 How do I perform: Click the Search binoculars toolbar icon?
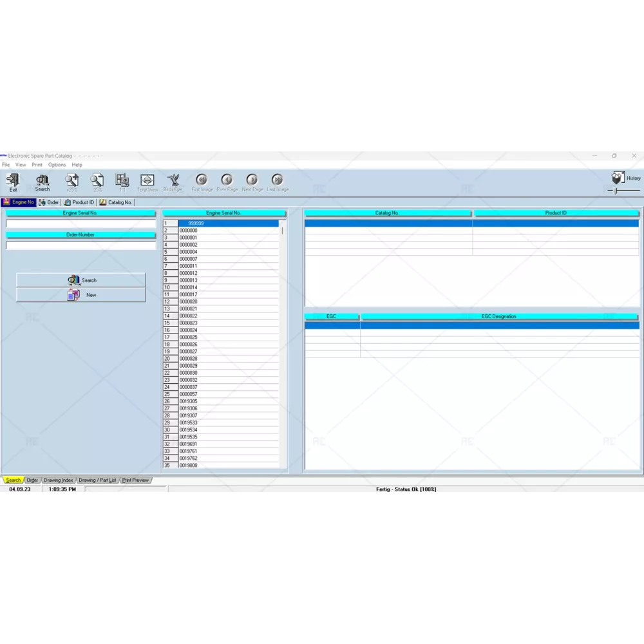point(43,181)
